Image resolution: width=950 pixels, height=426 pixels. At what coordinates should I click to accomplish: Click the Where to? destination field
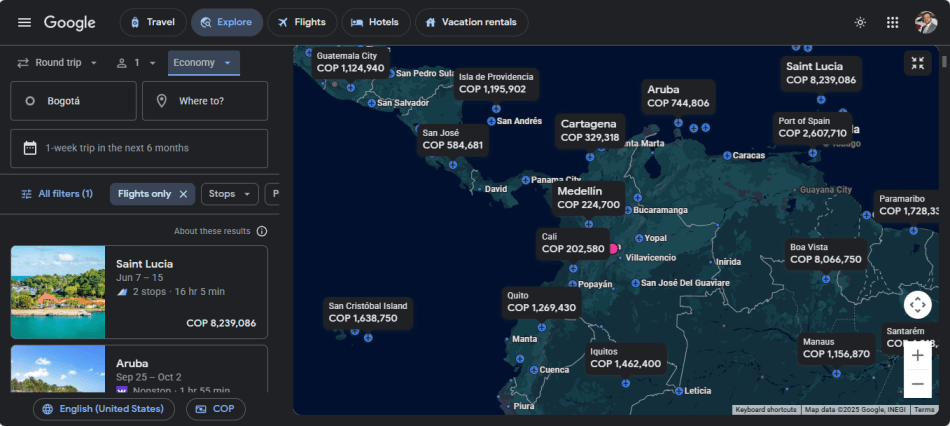point(205,101)
